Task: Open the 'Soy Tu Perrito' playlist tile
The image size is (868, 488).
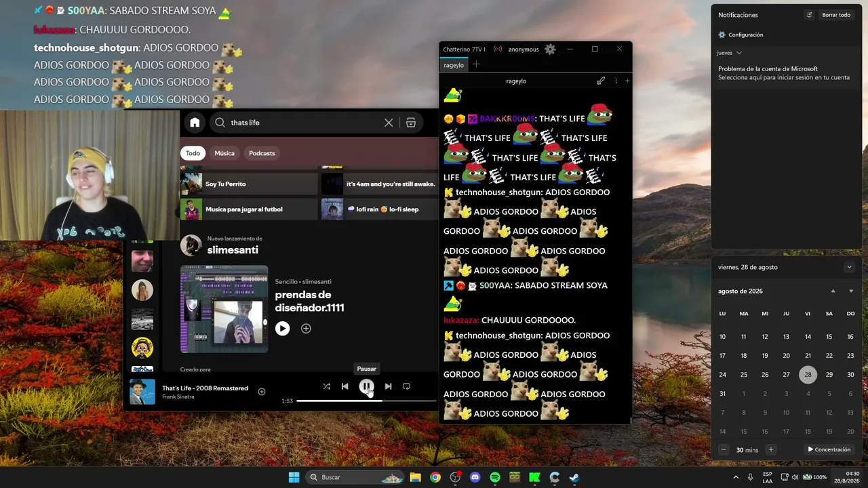Action: 249,184
